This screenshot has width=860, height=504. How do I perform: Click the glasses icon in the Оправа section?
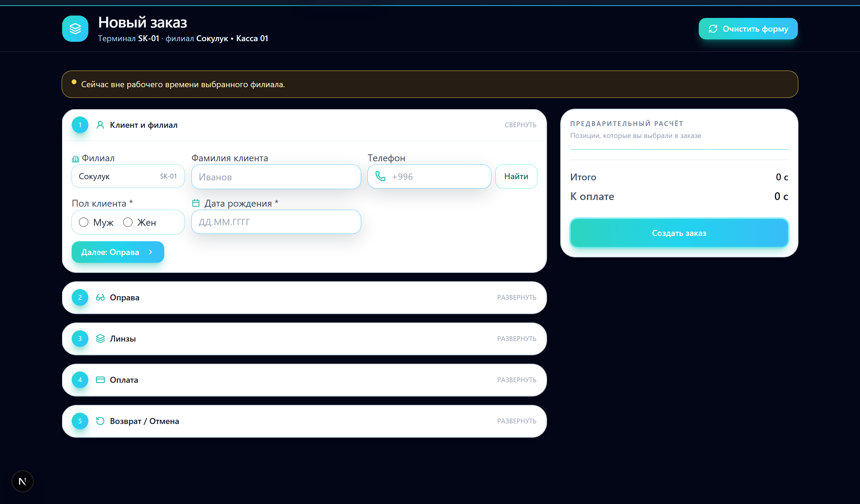tap(100, 298)
